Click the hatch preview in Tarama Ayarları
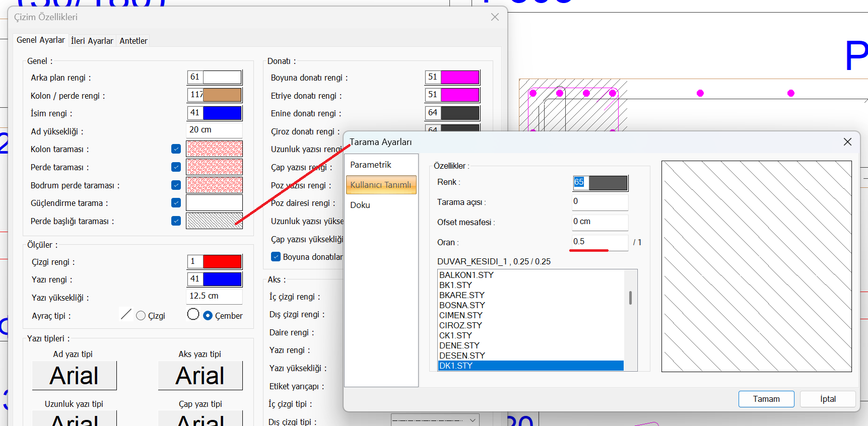This screenshot has width=868, height=426. point(756,266)
